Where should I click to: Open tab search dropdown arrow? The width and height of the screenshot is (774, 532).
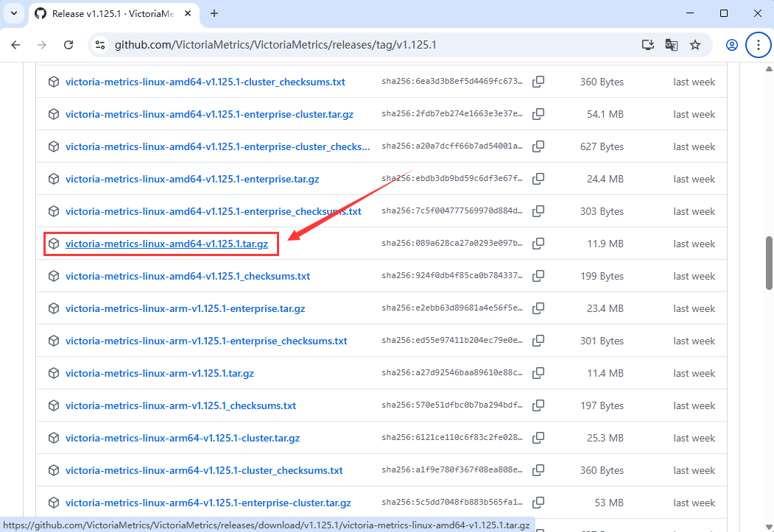click(x=14, y=13)
